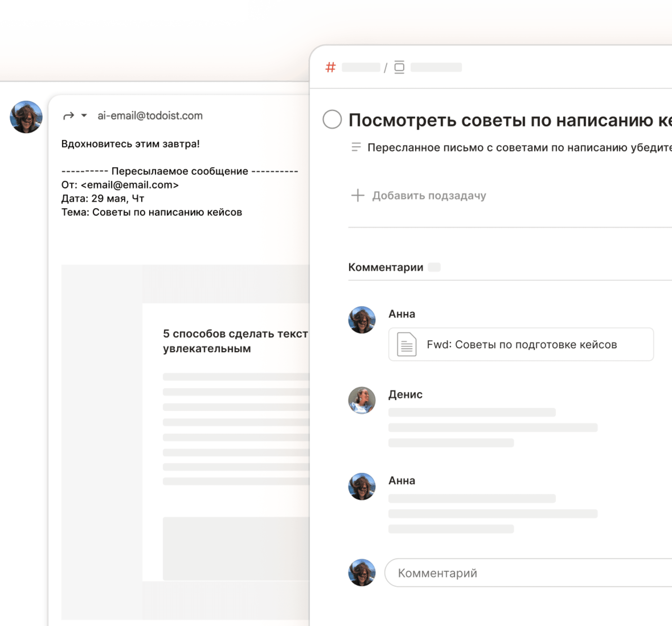The height and width of the screenshot is (626, 672).
Task: Click 'Добавить подзадачу' to add subtask
Action: click(429, 196)
